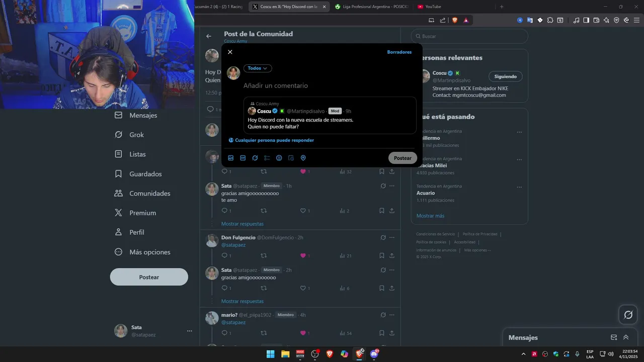Open Listas in left sidebar
The width and height of the screenshot is (644, 362).
[x=130, y=154]
